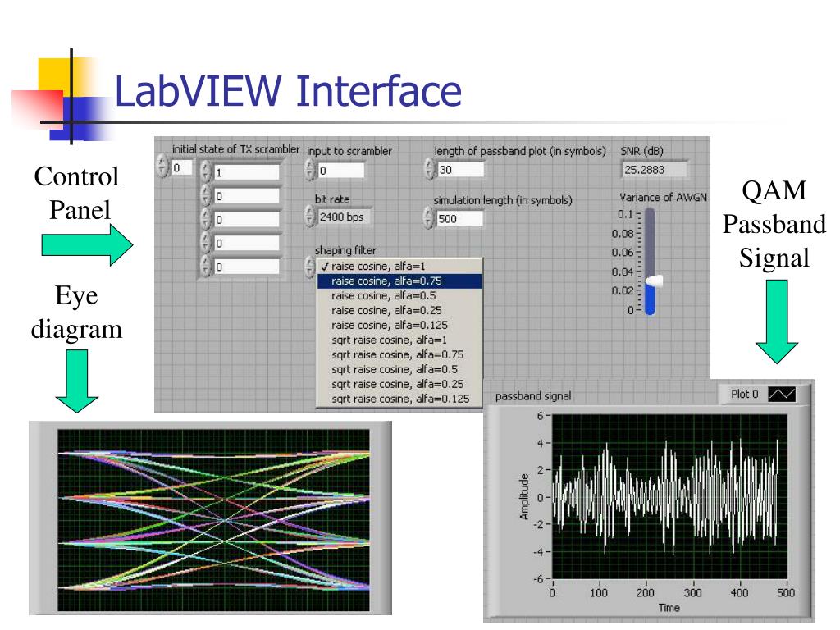Click the blue filled part of AWGN slider

[650, 300]
